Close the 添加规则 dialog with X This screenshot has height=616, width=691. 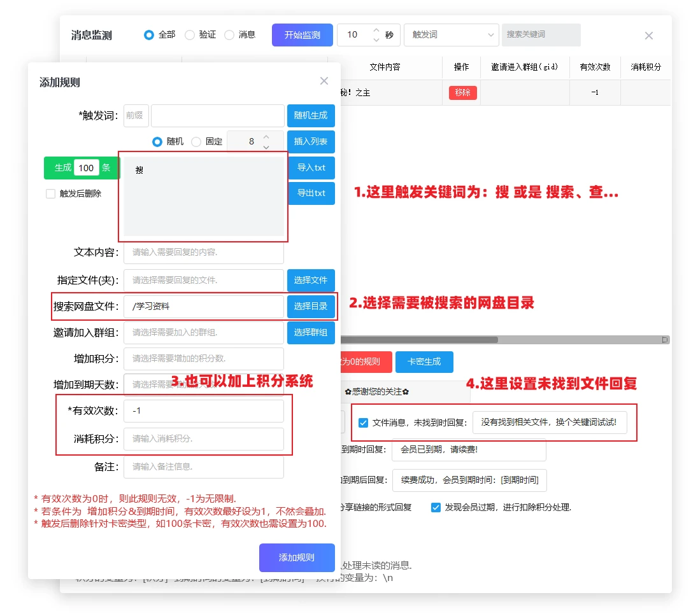click(324, 81)
